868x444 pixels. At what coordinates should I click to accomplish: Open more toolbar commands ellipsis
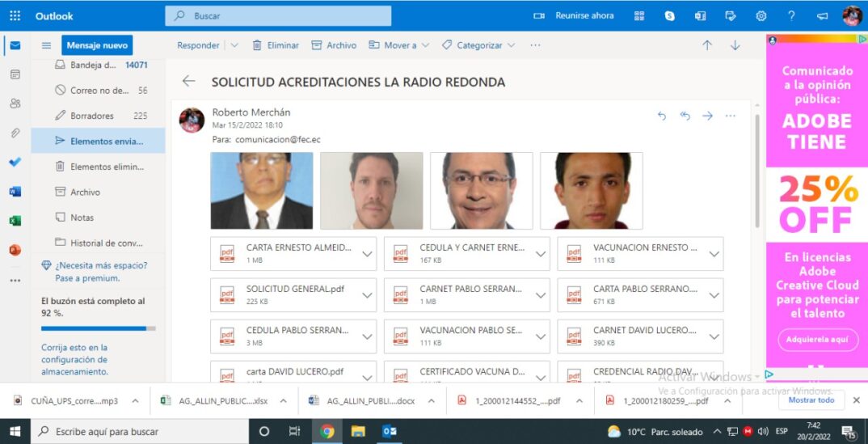click(x=535, y=45)
